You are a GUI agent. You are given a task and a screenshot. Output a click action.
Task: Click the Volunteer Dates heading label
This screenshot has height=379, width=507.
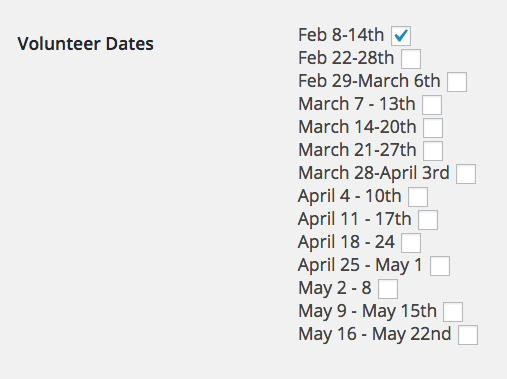pyautogui.click(x=86, y=44)
